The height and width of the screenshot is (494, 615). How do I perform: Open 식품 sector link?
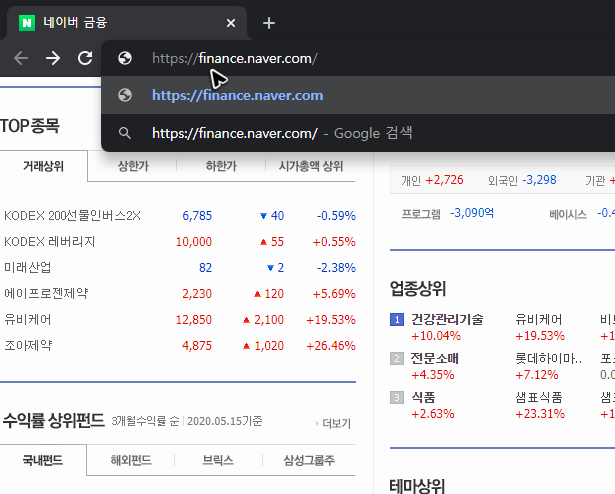click(423, 397)
